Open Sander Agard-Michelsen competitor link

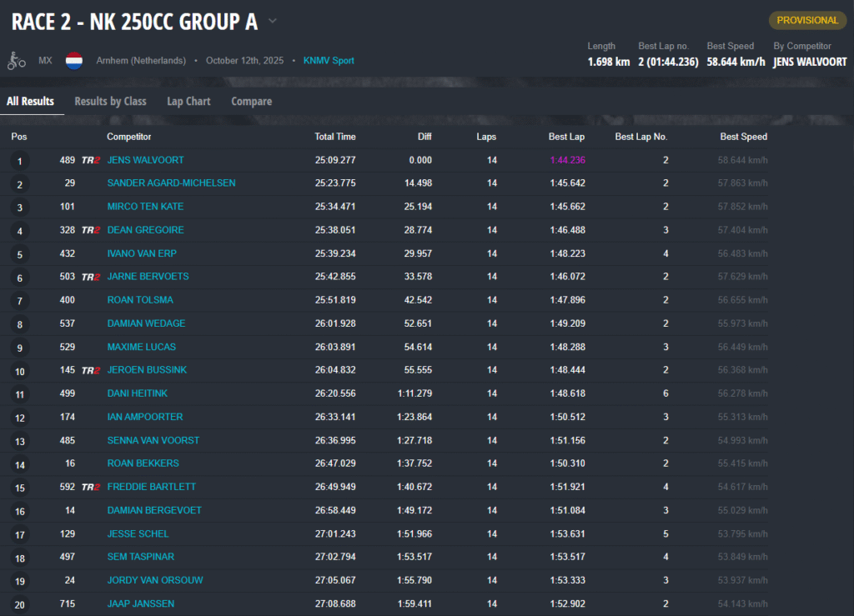tap(171, 183)
